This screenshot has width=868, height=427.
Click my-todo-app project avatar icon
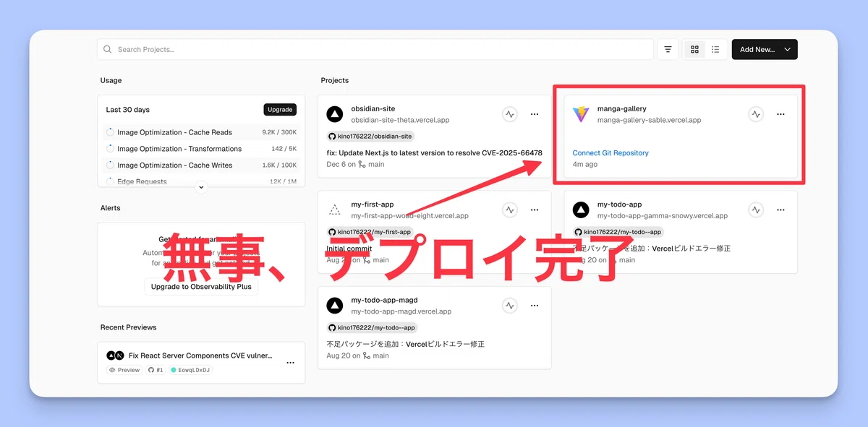(581, 210)
